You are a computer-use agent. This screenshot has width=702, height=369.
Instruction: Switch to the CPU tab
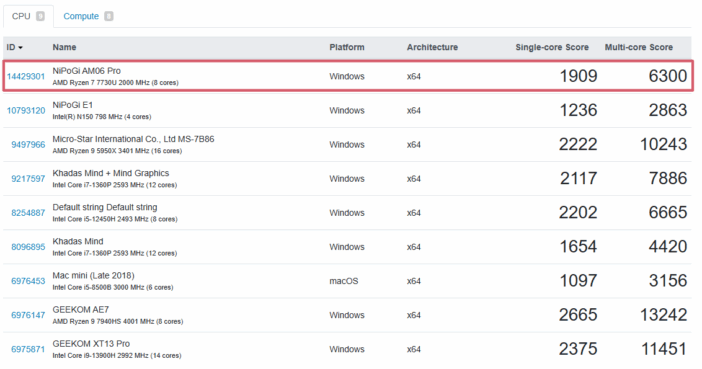point(28,16)
